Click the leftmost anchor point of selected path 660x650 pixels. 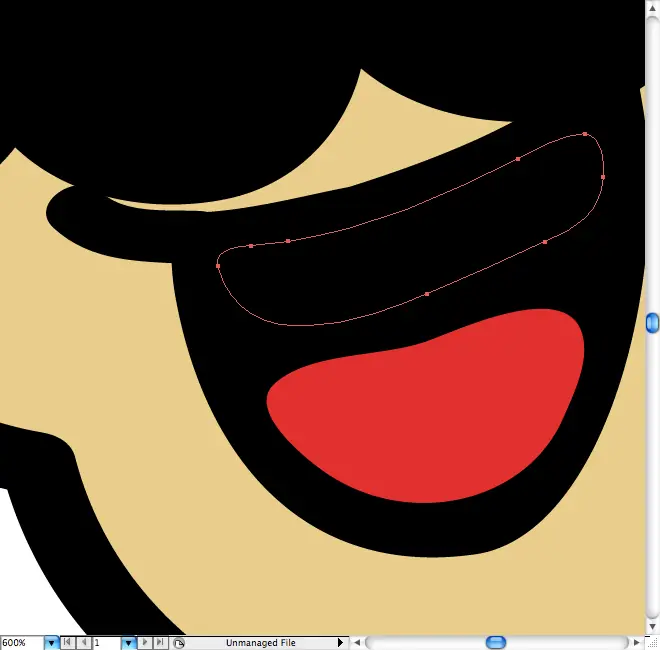click(218, 266)
